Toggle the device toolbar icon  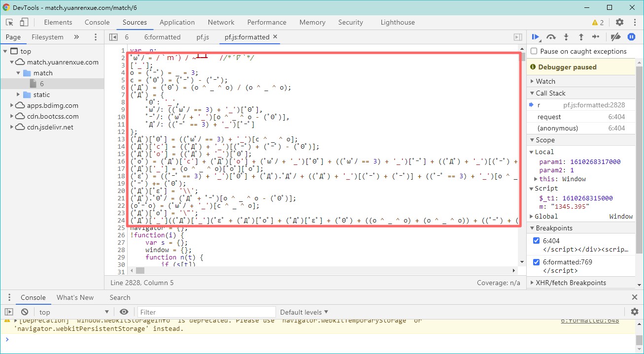point(24,22)
